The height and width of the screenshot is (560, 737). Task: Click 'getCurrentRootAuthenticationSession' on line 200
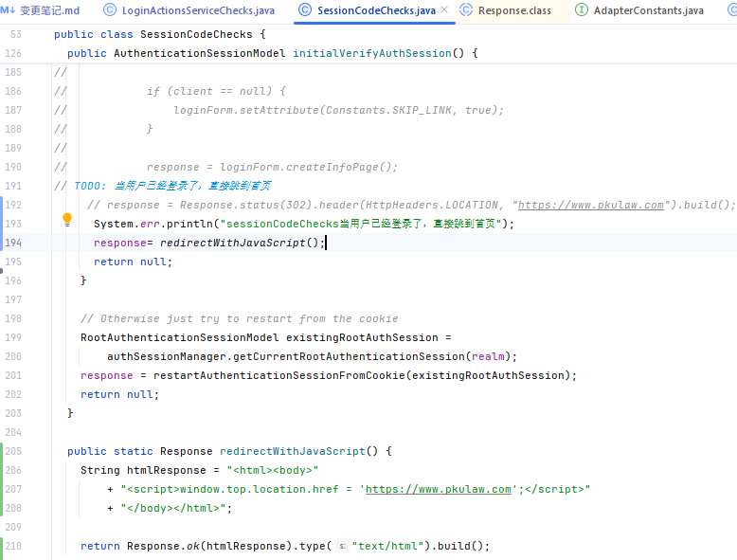click(349, 356)
